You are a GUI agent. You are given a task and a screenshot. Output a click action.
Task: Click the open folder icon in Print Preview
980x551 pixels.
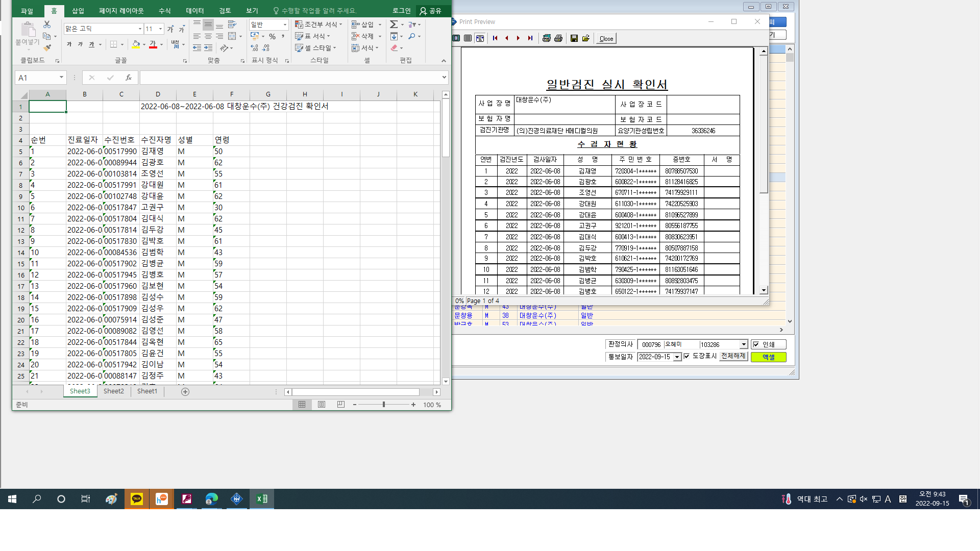pyautogui.click(x=586, y=38)
